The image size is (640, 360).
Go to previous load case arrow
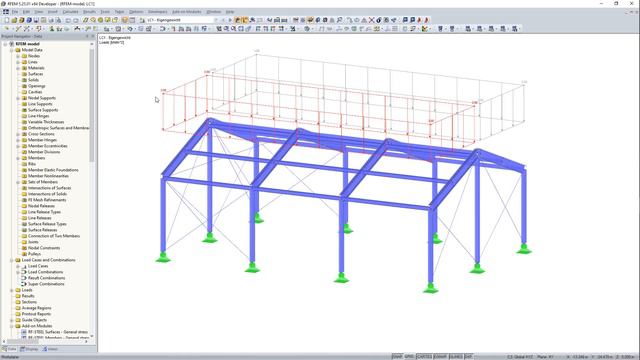click(x=223, y=20)
